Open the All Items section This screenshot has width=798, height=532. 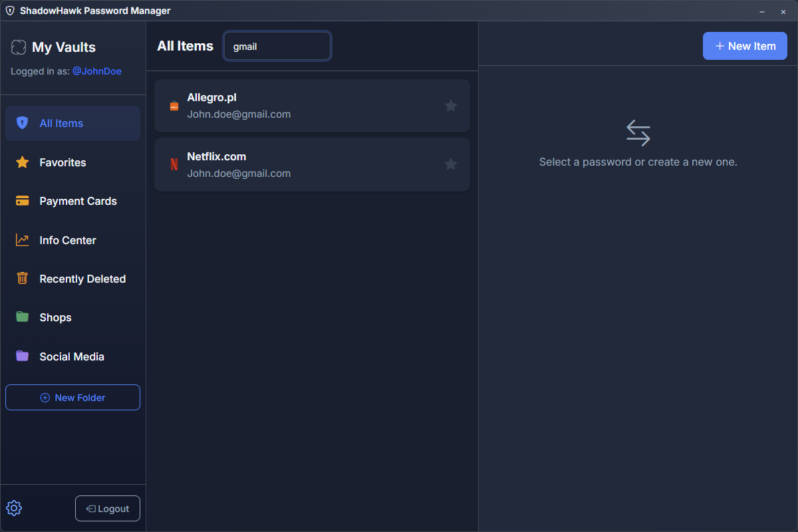pos(72,123)
